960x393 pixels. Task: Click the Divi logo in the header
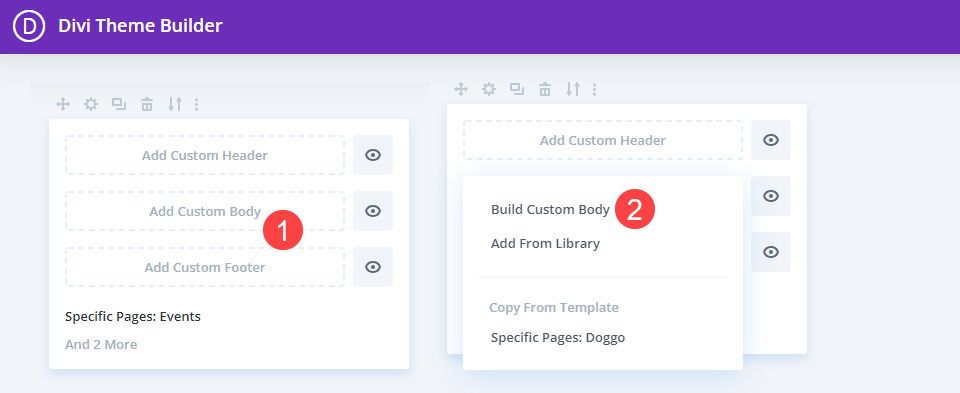pos(29,26)
